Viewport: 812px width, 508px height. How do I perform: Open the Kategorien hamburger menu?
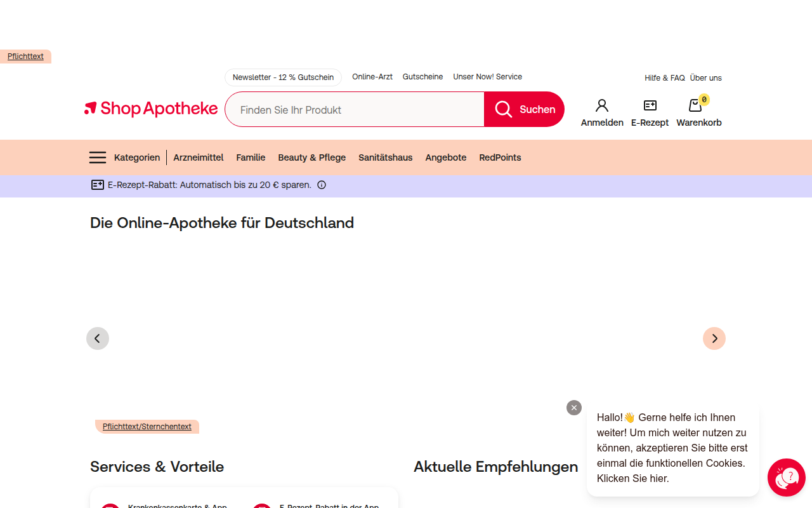click(x=125, y=157)
